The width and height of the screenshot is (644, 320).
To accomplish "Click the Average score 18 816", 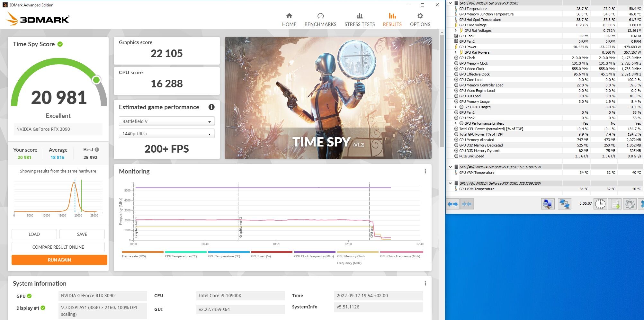I will (x=58, y=157).
